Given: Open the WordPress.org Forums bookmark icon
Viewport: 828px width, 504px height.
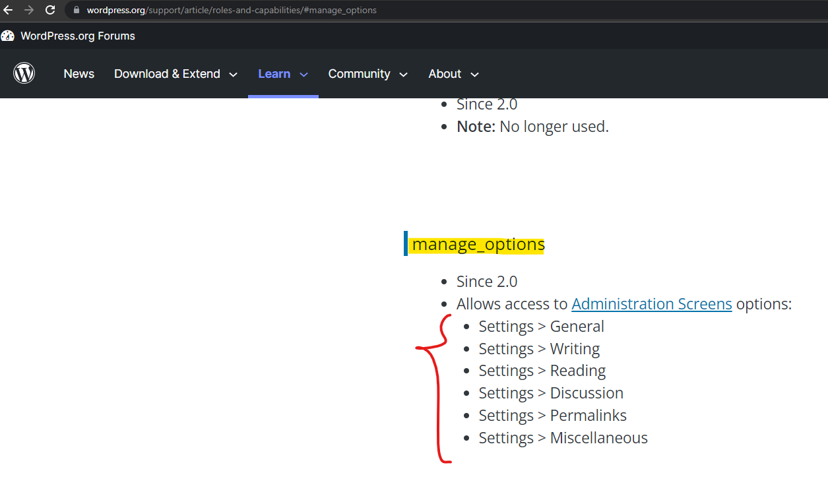Looking at the screenshot, I should 8,36.
